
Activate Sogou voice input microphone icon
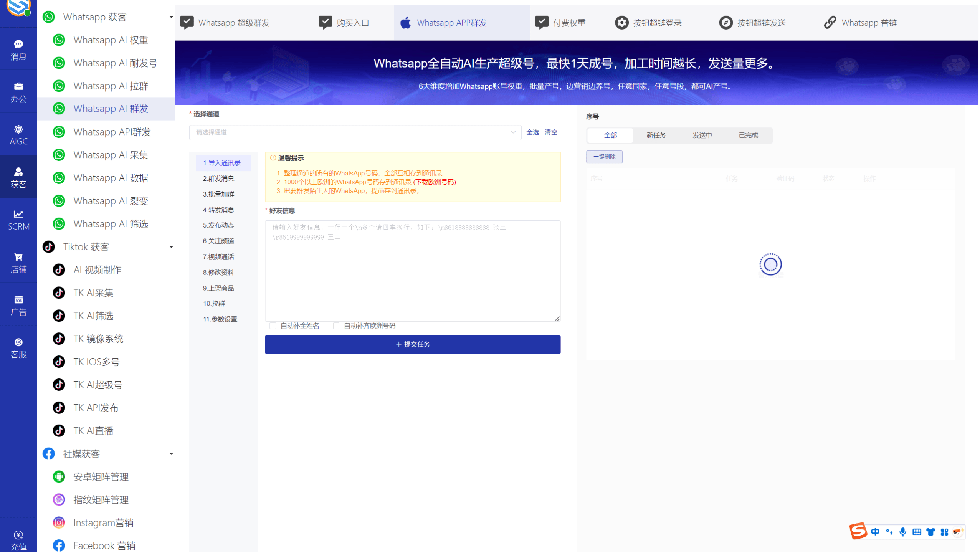[x=902, y=532]
